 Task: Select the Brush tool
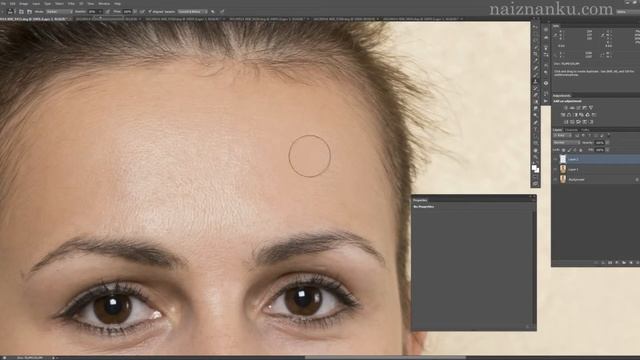coord(536,74)
